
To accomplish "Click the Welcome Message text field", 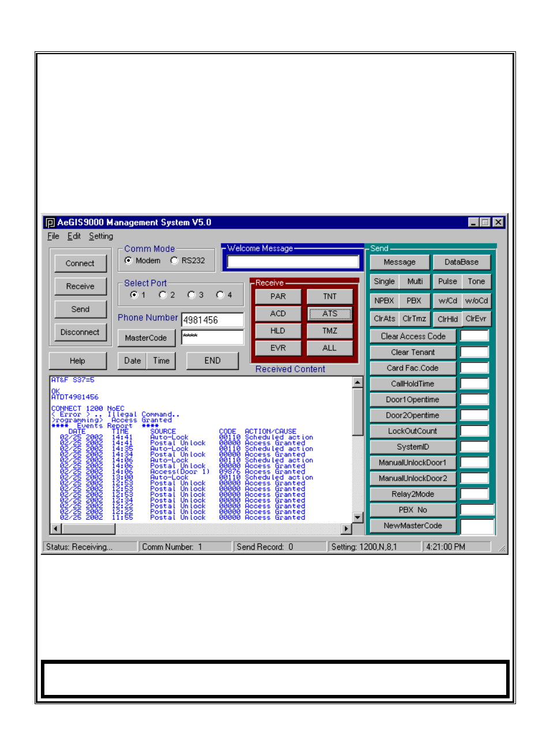I will click(293, 262).
